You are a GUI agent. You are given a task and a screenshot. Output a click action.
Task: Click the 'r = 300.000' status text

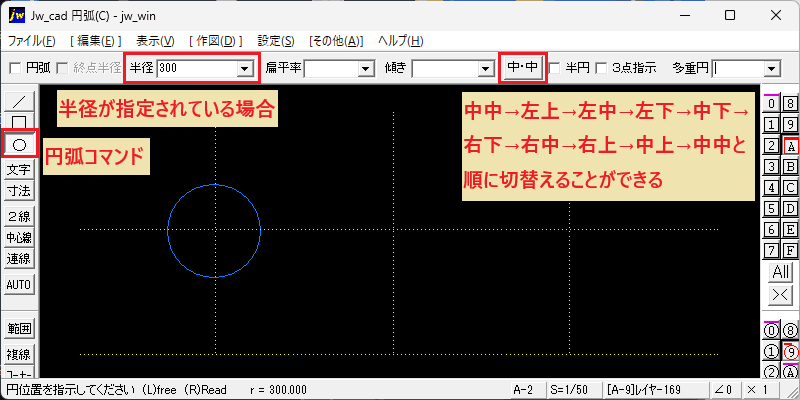coord(279,390)
